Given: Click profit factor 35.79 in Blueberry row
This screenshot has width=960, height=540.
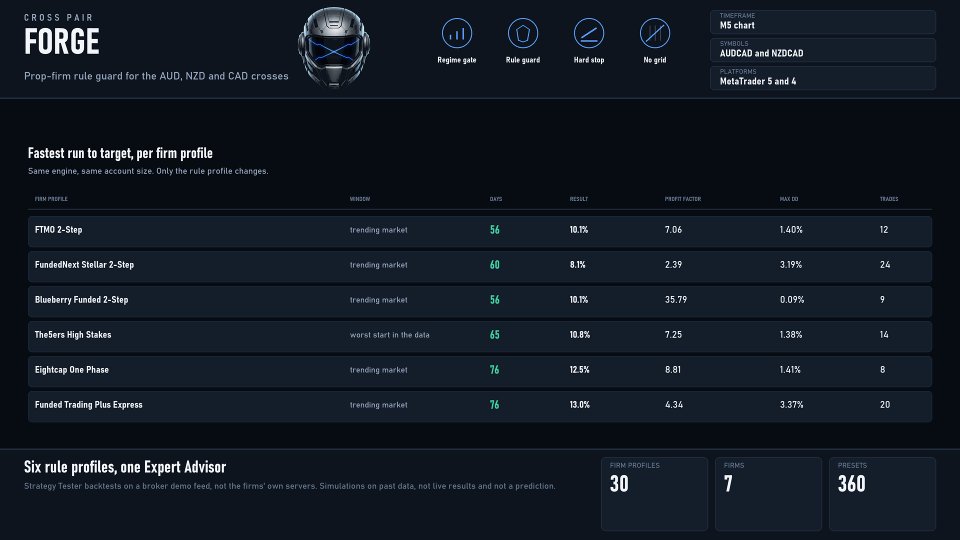Looking at the screenshot, I should pos(676,300).
